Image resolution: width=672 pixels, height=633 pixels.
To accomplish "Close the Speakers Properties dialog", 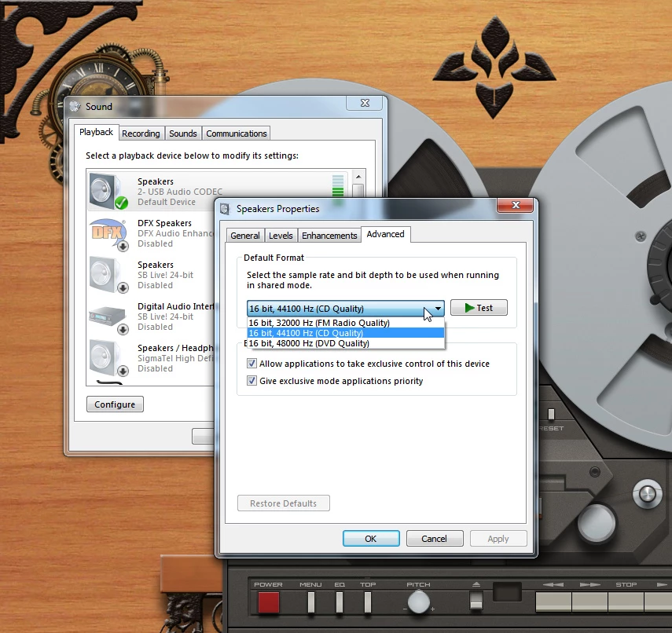I will pos(515,205).
